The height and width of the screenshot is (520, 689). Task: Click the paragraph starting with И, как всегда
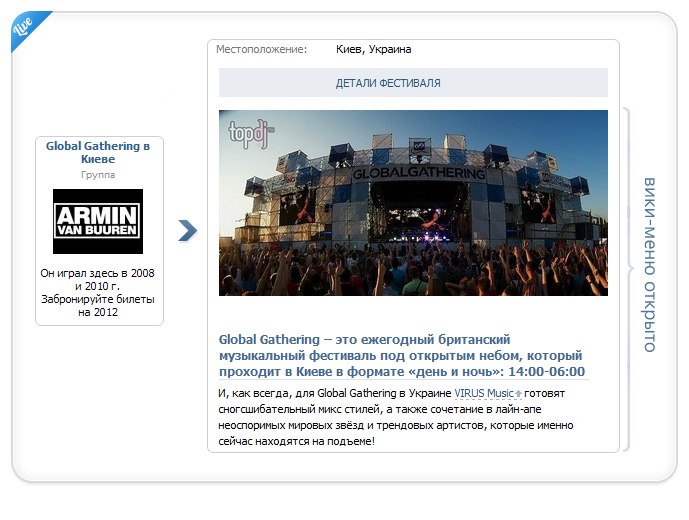point(395,417)
